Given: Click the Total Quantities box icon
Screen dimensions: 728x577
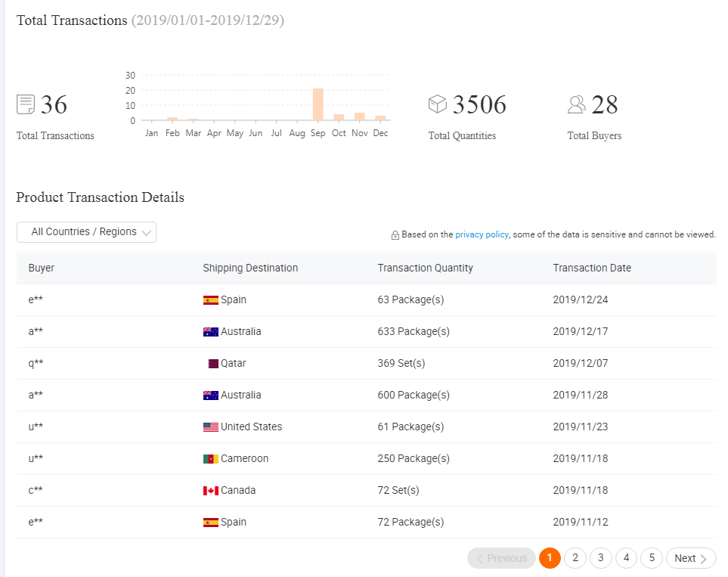Looking at the screenshot, I should click(x=438, y=104).
